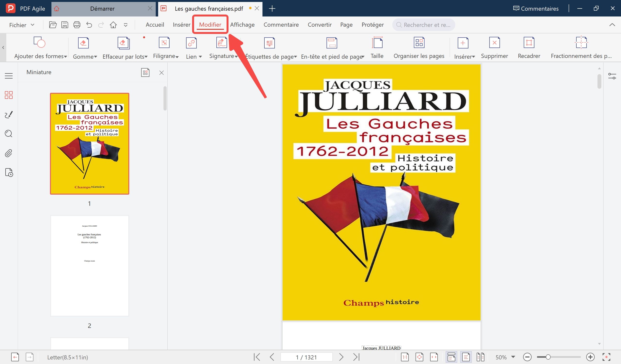Switch to the Protéger tab

(x=373, y=25)
